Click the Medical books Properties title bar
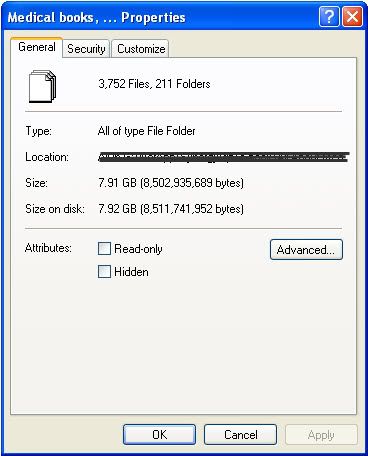Image resolution: width=368 pixels, height=456 pixels. [160, 17]
